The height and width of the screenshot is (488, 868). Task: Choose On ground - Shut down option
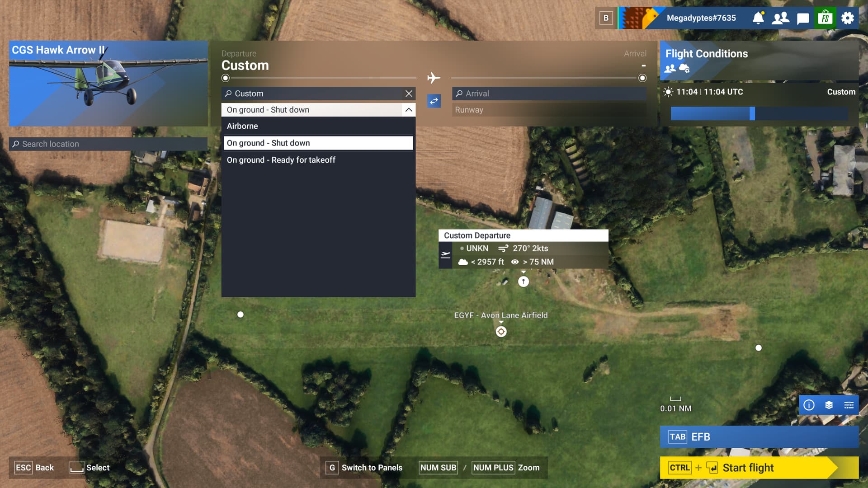(x=318, y=143)
